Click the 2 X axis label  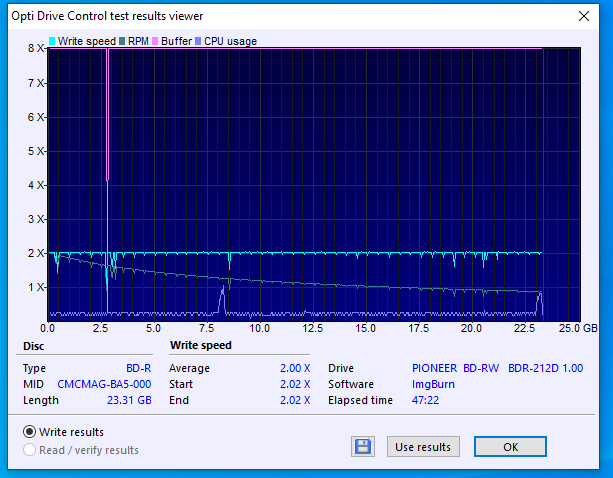click(36, 253)
